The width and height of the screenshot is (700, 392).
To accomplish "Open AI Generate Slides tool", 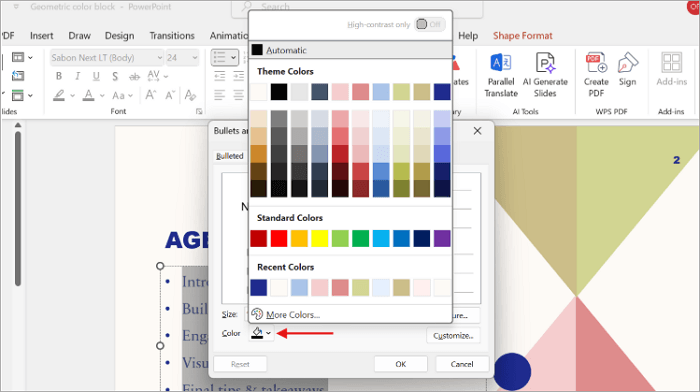I will coord(545,75).
